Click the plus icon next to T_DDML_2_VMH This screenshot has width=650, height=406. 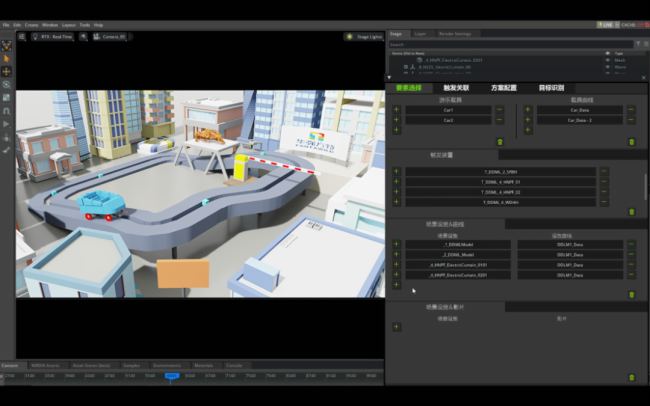pos(396,171)
